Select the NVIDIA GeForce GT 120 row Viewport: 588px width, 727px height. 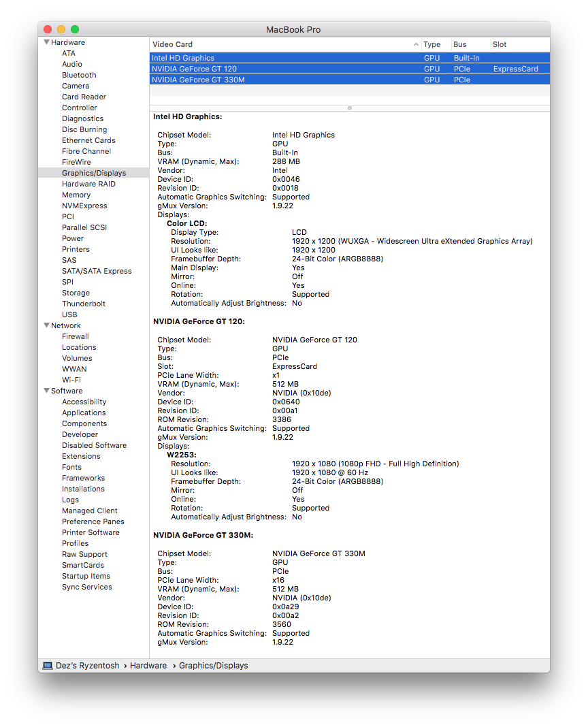pos(350,69)
